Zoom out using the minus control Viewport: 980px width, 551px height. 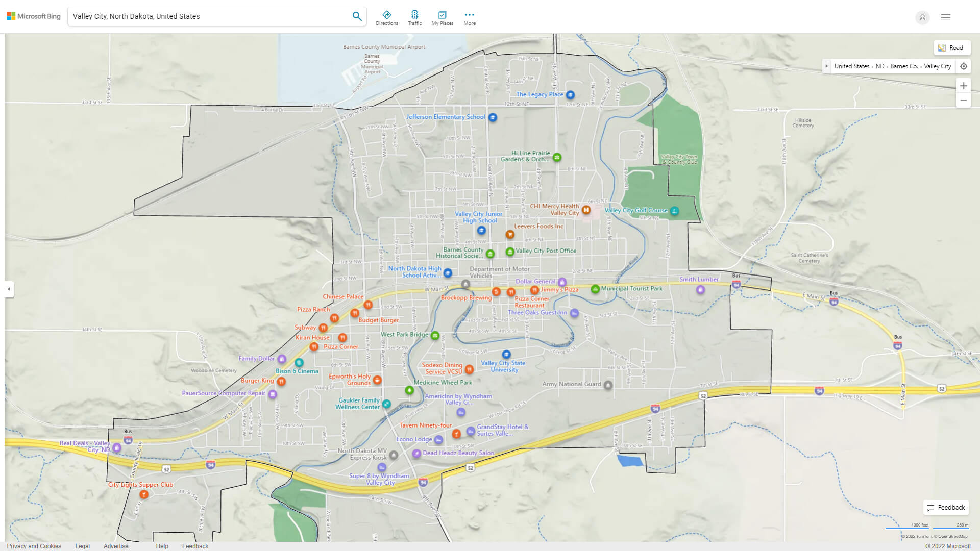964,101
